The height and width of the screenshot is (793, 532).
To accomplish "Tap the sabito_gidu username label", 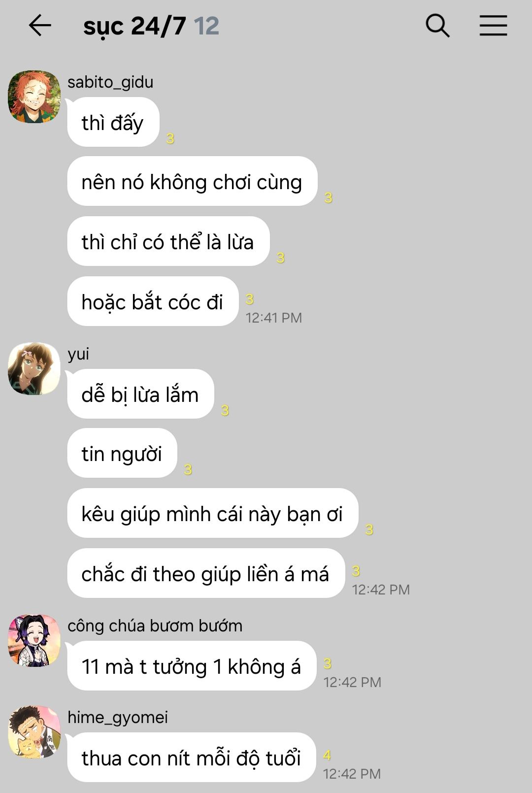I will (x=110, y=82).
